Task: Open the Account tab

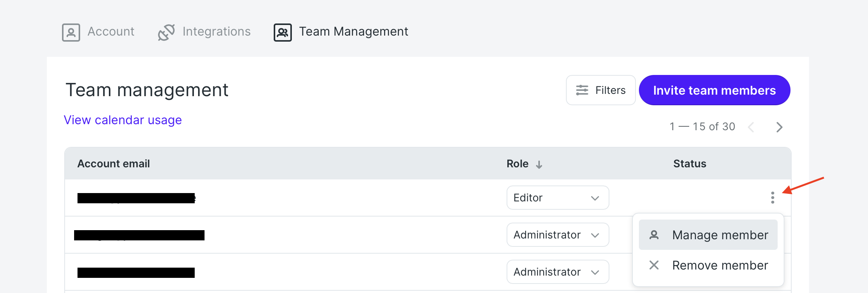Action: point(98,32)
